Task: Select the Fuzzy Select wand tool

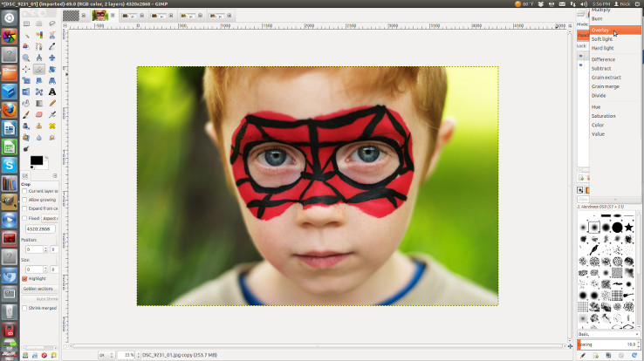Action: pyautogui.click(x=26, y=35)
